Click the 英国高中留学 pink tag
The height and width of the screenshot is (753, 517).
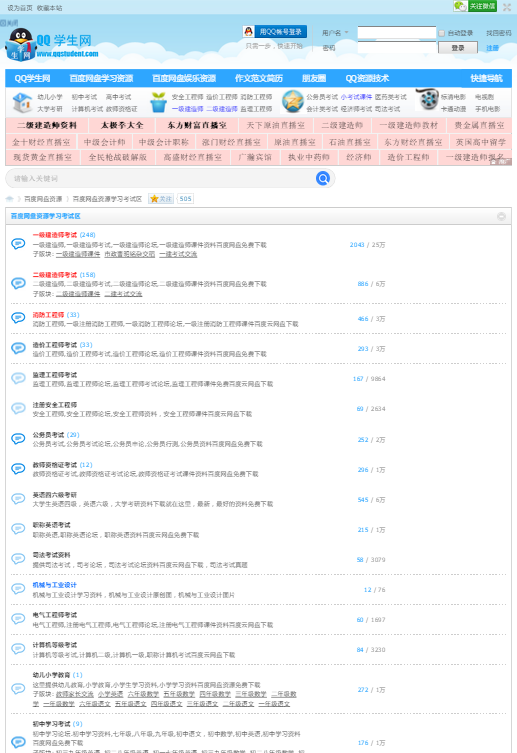(481, 142)
